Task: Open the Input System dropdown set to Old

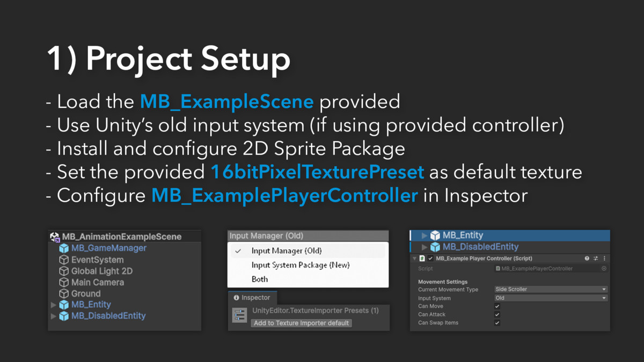Action: pyautogui.click(x=550, y=298)
